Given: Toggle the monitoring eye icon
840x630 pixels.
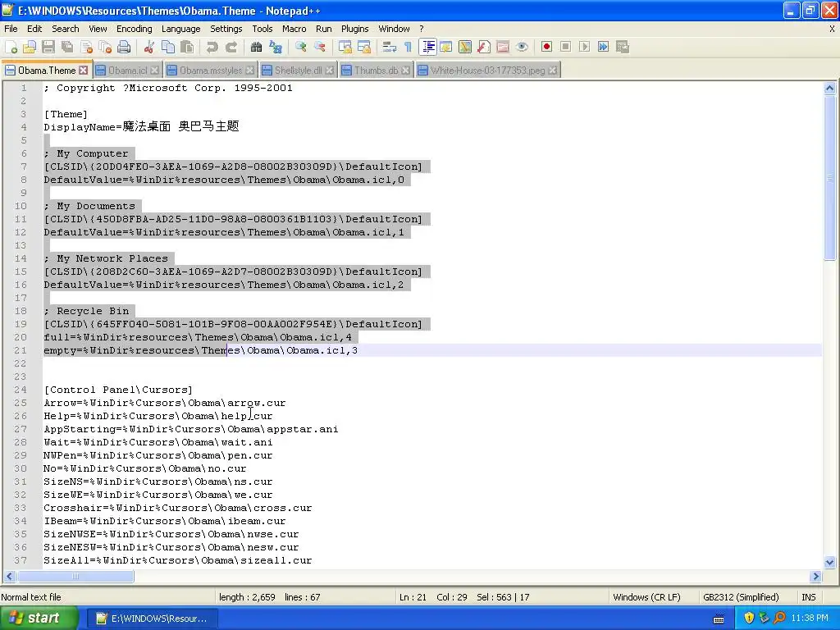Looking at the screenshot, I should (522, 47).
